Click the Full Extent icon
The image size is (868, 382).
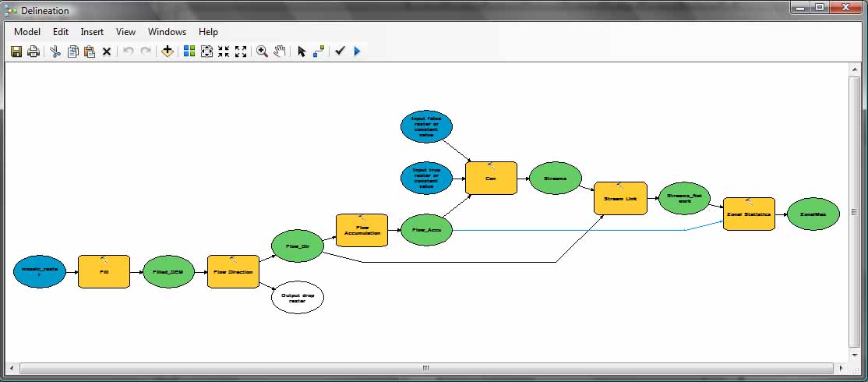tap(206, 51)
